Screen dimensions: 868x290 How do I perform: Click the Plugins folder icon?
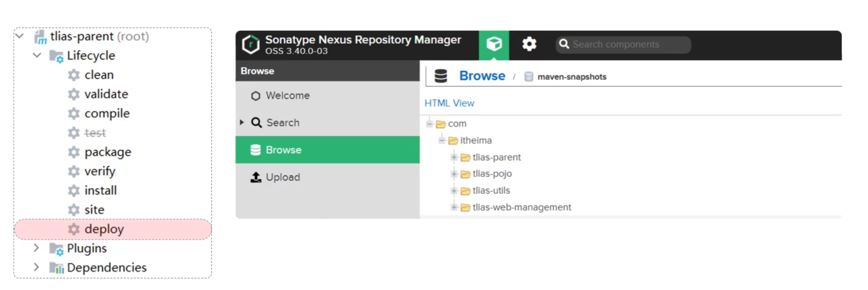[x=56, y=249]
